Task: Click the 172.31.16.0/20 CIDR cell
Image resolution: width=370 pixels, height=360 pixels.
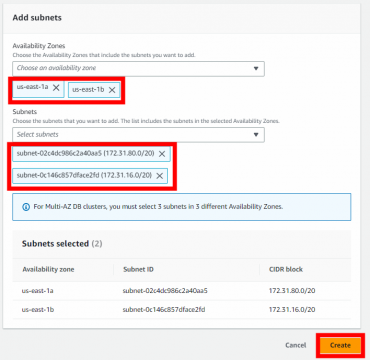Action: point(292,310)
